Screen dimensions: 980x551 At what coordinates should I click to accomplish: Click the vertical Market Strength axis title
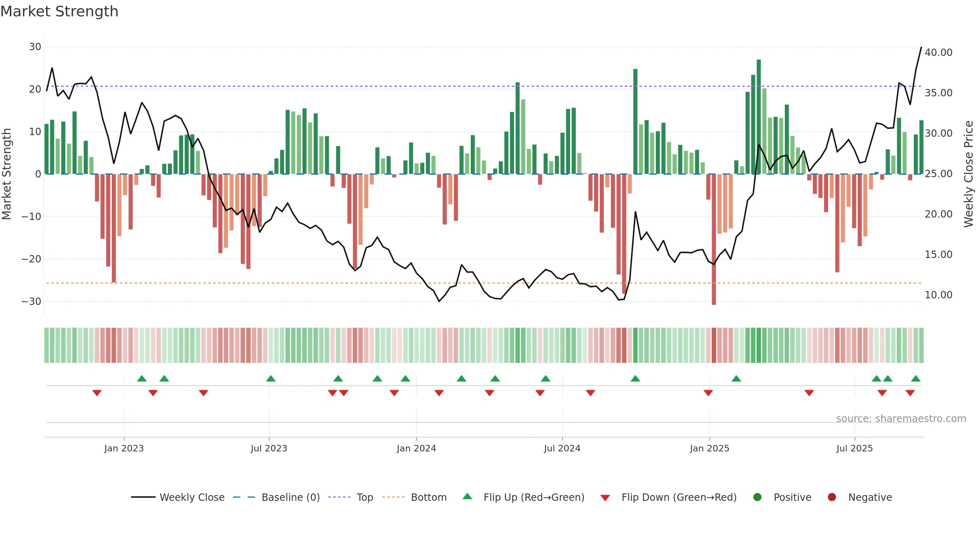coord(7,174)
